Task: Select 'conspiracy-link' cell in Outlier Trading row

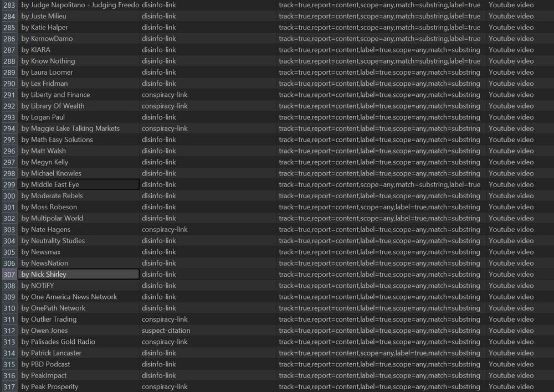Action: click(x=208, y=319)
